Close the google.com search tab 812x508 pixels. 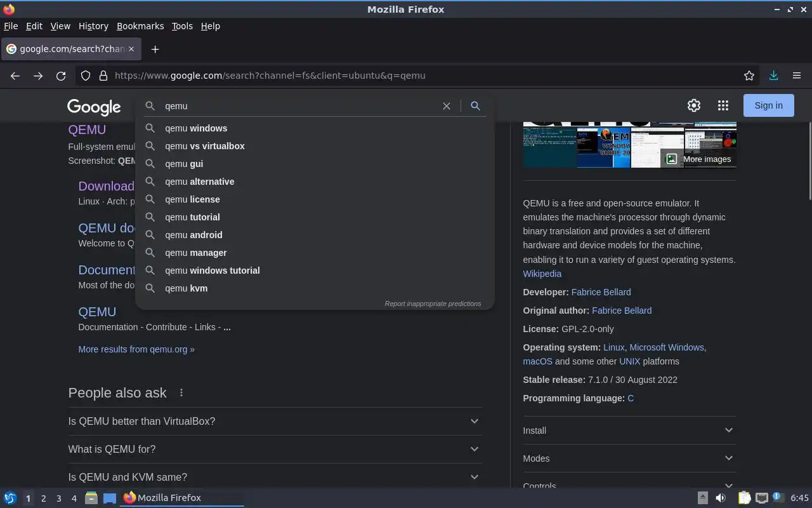click(131, 49)
